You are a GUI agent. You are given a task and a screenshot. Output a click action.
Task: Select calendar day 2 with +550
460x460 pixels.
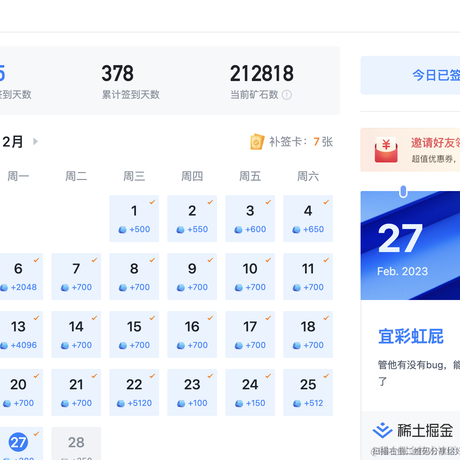click(192, 218)
